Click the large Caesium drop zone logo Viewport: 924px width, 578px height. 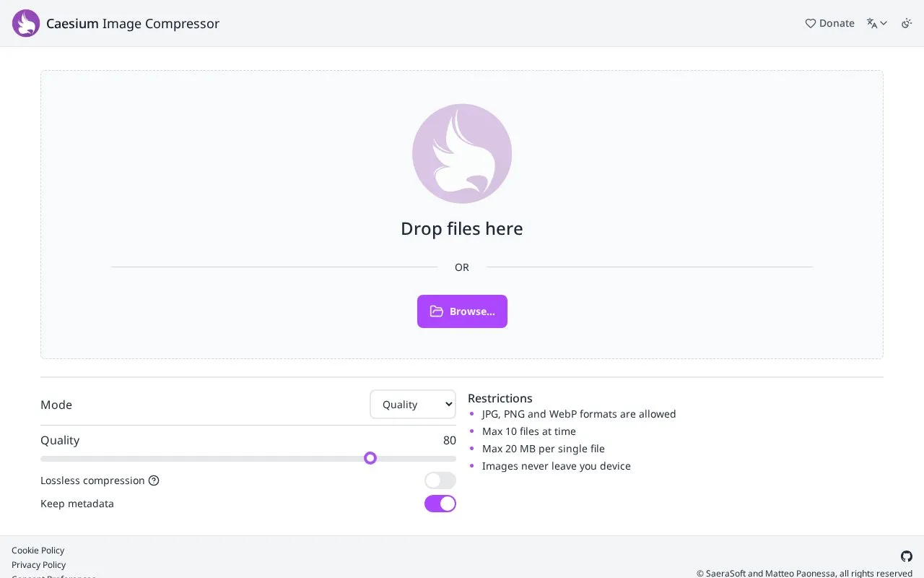point(462,154)
